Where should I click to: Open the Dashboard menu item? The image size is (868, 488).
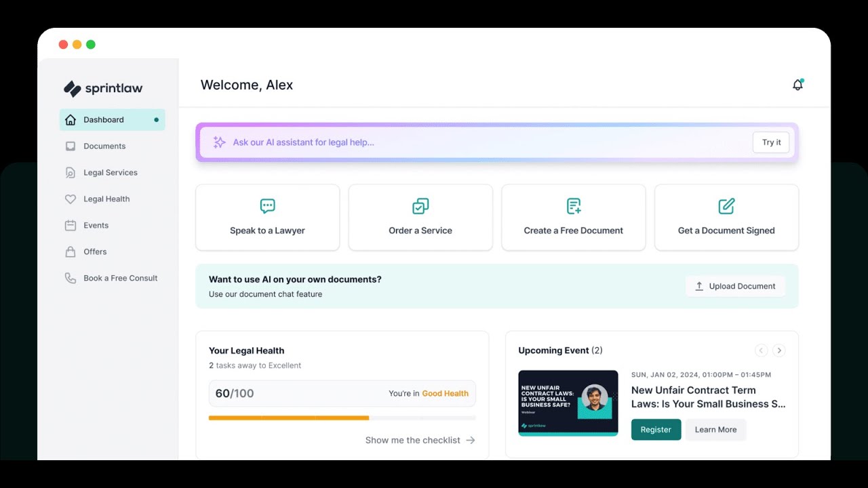tap(113, 120)
